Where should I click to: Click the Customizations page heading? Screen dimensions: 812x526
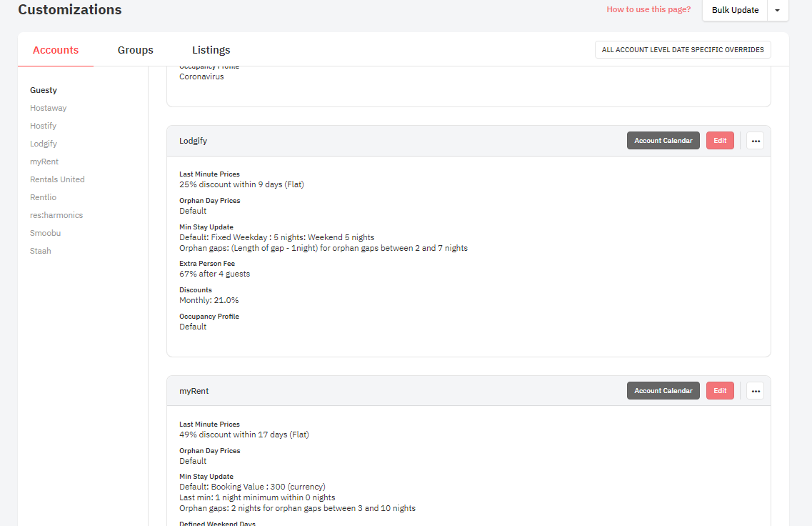tap(70, 9)
